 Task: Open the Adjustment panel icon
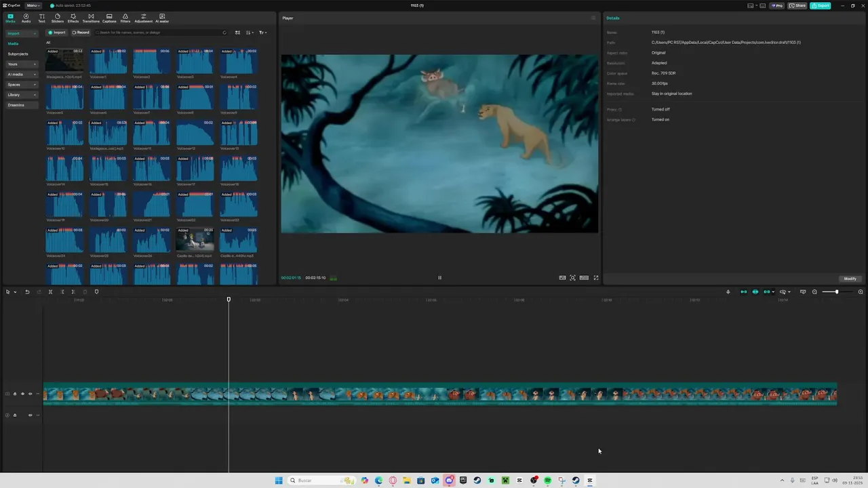tap(143, 18)
